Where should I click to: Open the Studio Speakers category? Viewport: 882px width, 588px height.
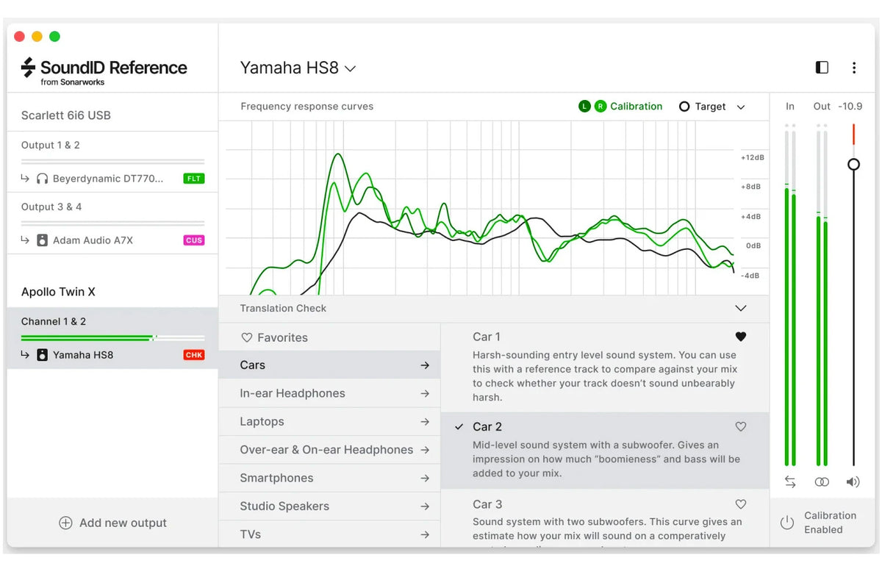tap(329, 506)
